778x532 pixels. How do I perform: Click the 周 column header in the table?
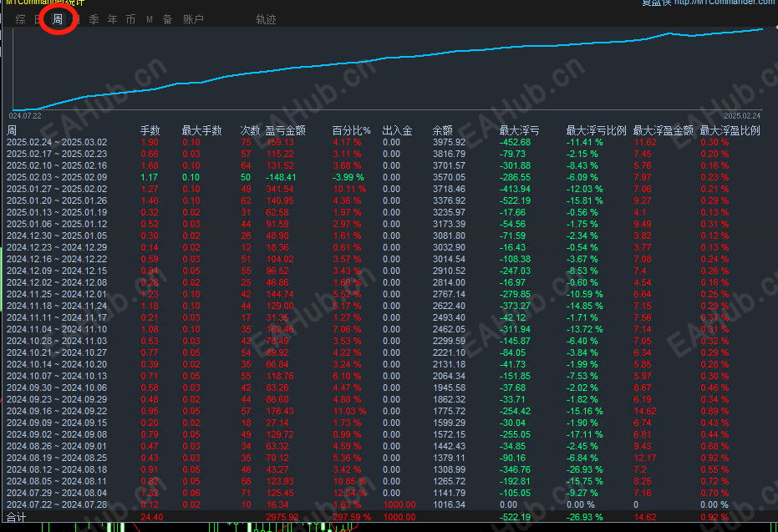12,130
